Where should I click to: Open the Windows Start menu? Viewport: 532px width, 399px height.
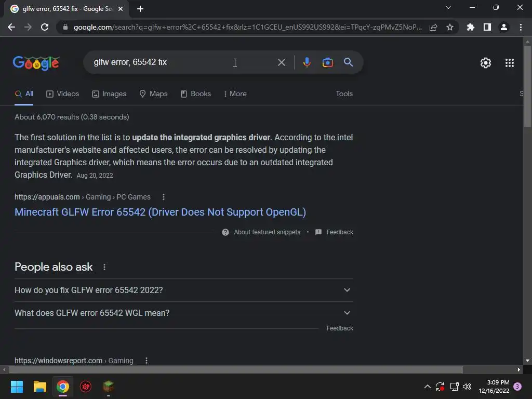[17, 387]
